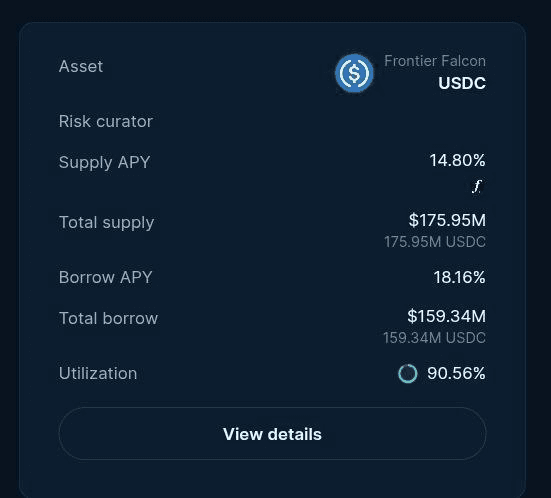This screenshot has width=551, height=498.
Task: Click the Frontier Falcon vault name
Action: coord(435,61)
